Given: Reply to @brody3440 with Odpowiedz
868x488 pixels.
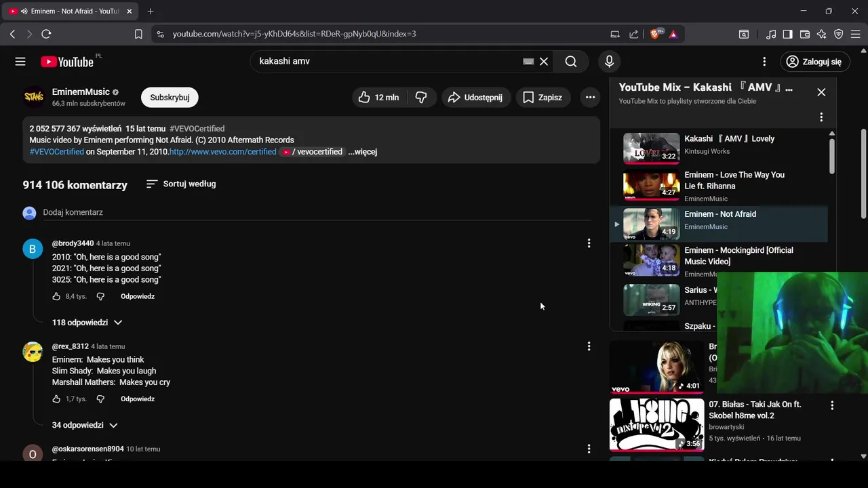Looking at the screenshot, I should click(x=138, y=296).
